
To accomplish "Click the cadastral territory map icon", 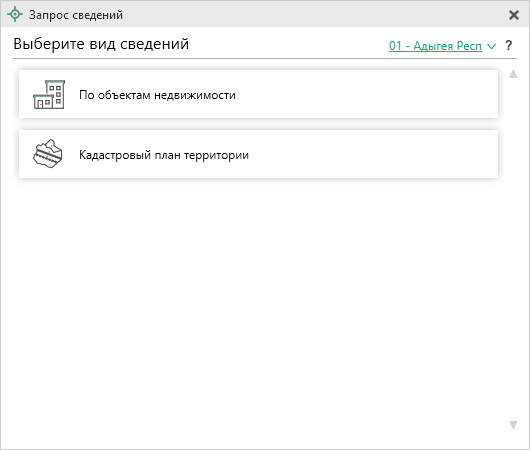I will (48, 154).
